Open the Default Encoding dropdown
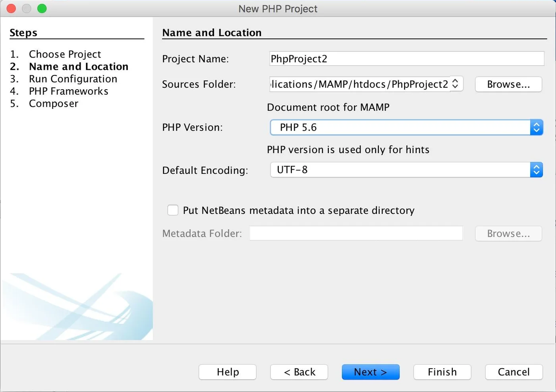556x392 pixels. pos(406,170)
